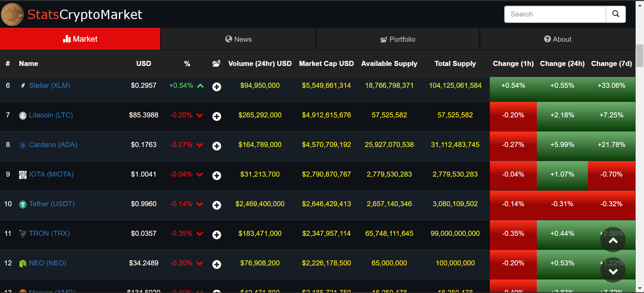Switch to the News tab
The image size is (644, 293).
click(239, 39)
